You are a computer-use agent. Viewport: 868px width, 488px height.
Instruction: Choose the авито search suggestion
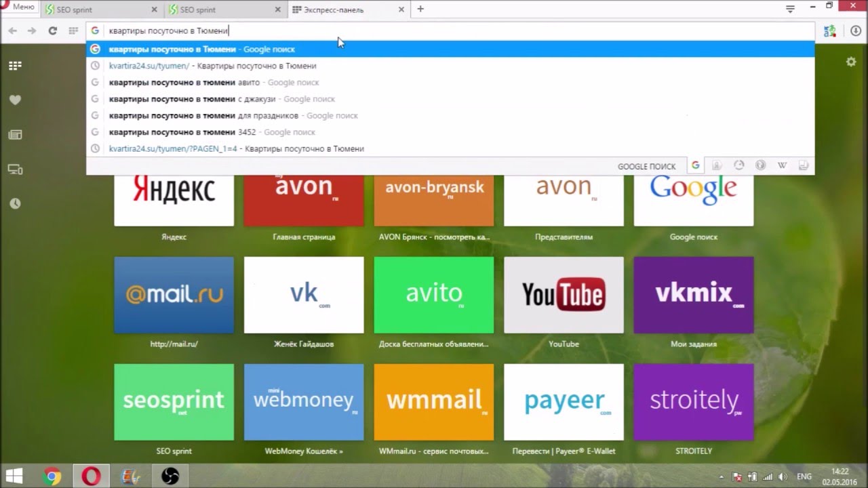pyautogui.click(x=450, y=82)
